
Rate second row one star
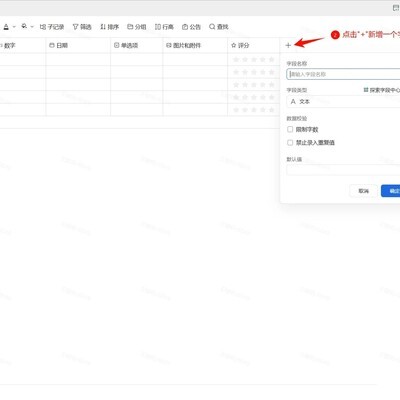click(x=236, y=72)
